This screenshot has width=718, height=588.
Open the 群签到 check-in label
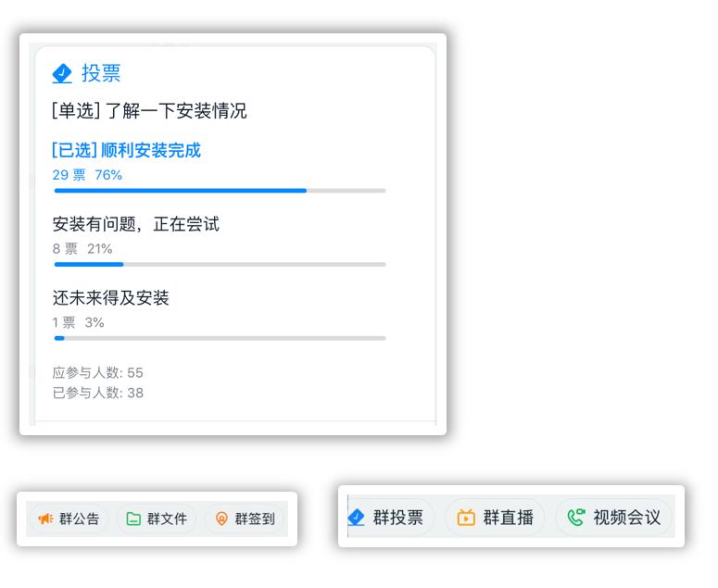pos(255,519)
